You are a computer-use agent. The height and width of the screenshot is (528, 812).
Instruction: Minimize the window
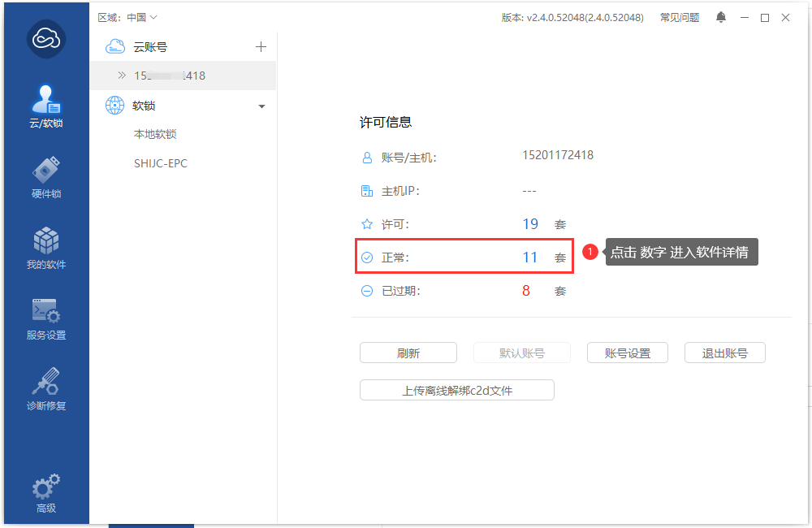(745, 18)
